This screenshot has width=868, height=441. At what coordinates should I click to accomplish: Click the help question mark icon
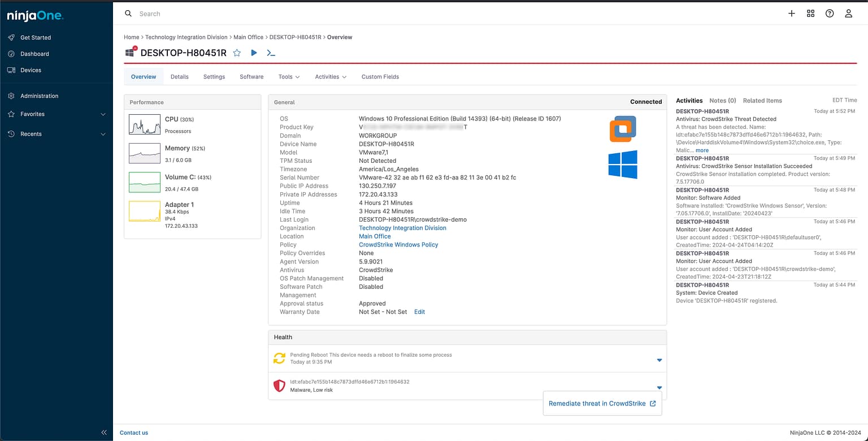(830, 13)
